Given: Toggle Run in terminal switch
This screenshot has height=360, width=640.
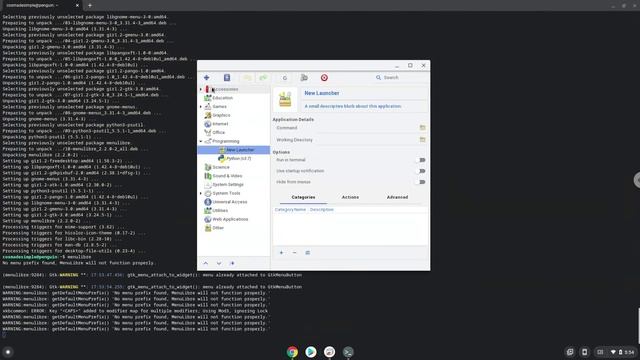Looking at the screenshot, I should tap(421, 160).
